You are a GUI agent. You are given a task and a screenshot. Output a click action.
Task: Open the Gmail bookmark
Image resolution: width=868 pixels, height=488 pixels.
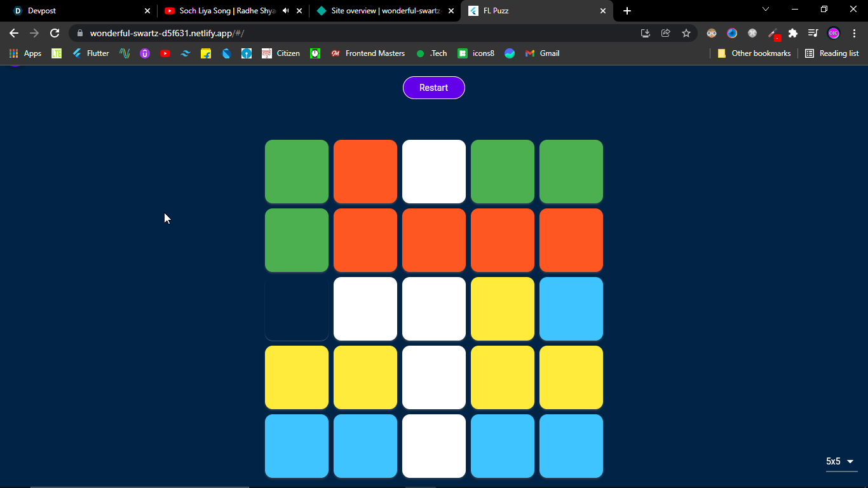543,53
